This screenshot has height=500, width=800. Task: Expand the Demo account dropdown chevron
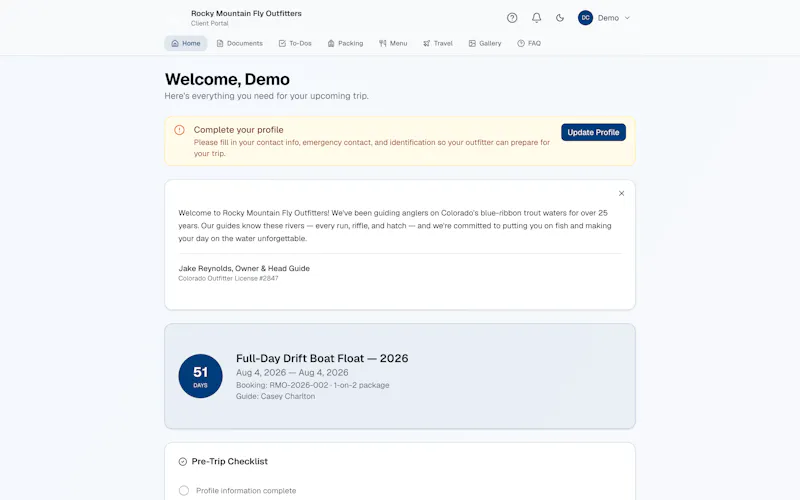pyautogui.click(x=627, y=18)
